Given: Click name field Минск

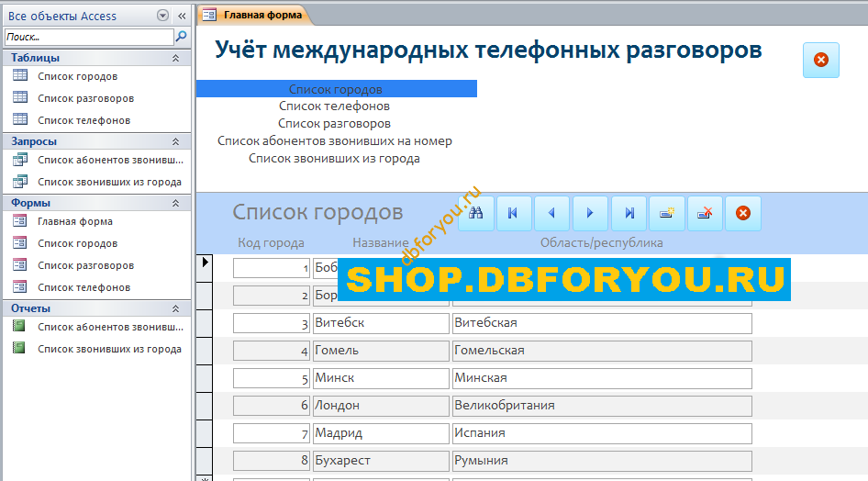Looking at the screenshot, I should (381, 378).
